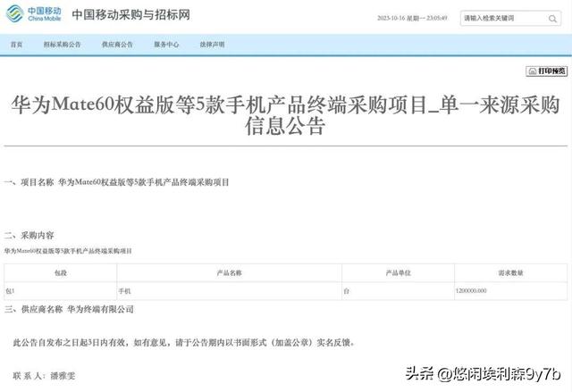Click the 台 unit table cell
Viewport: 572px width, 392px height.
(x=398, y=291)
